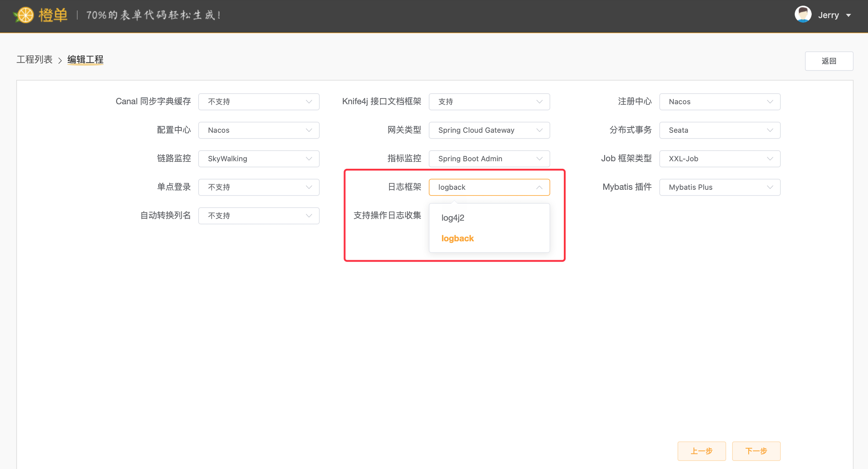Expand the 网关类型 Spring Cloud Gateway dropdown
The image size is (868, 469).
(x=489, y=130)
